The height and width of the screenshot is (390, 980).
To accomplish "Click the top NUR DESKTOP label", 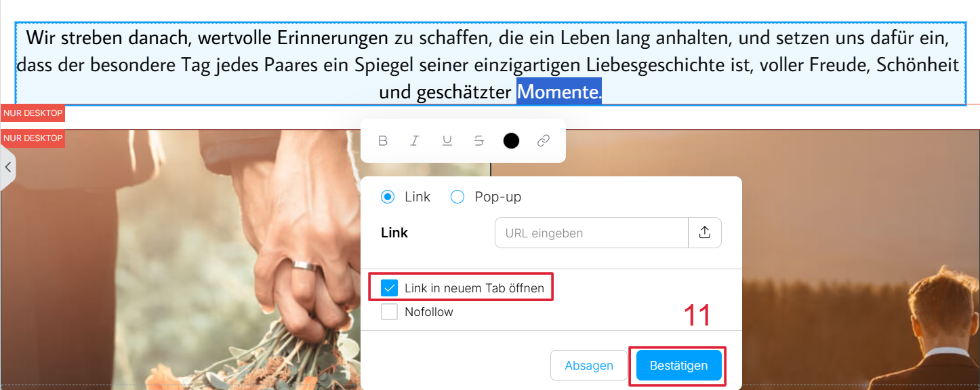I will [33, 113].
